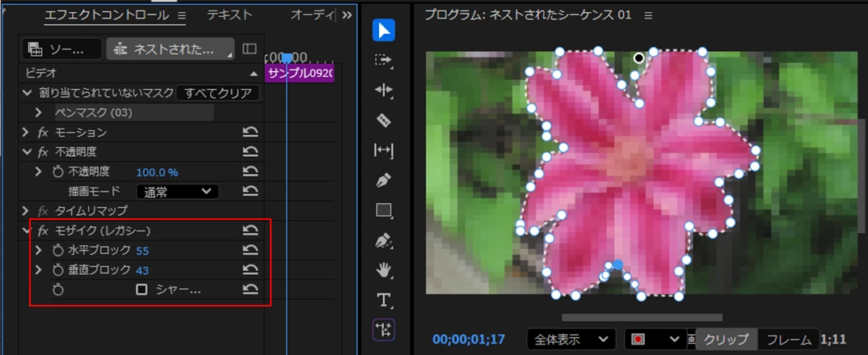Open the 通常 blend mode dropdown
The height and width of the screenshot is (355, 868).
click(178, 192)
